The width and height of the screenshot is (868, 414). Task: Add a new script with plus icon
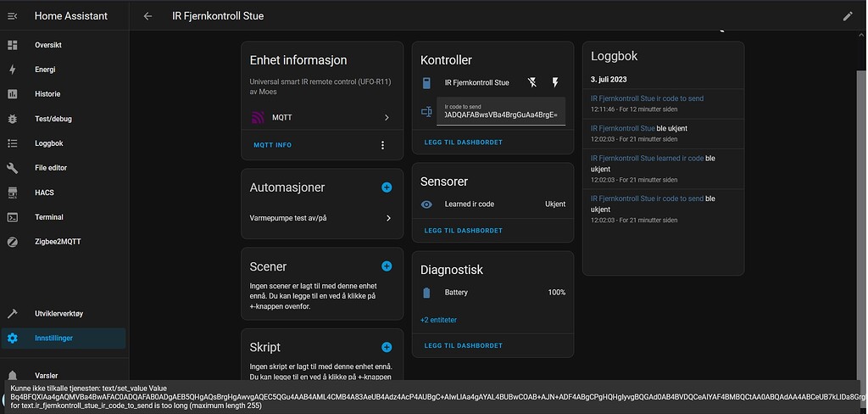pyautogui.click(x=387, y=347)
